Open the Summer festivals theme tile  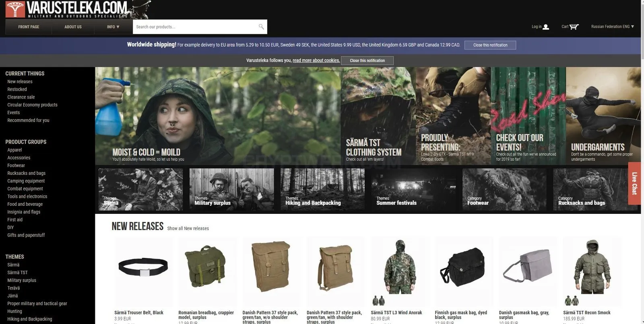[x=413, y=189]
